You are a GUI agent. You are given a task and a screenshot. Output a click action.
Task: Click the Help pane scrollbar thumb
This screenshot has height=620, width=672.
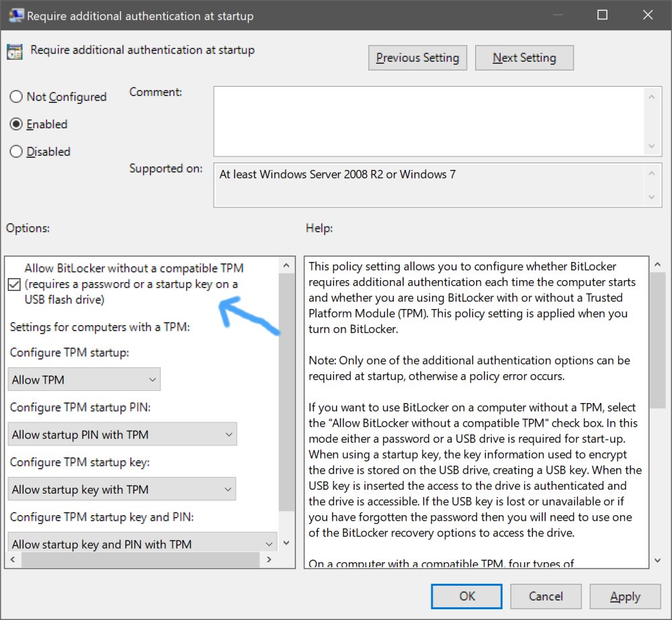coord(657,340)
